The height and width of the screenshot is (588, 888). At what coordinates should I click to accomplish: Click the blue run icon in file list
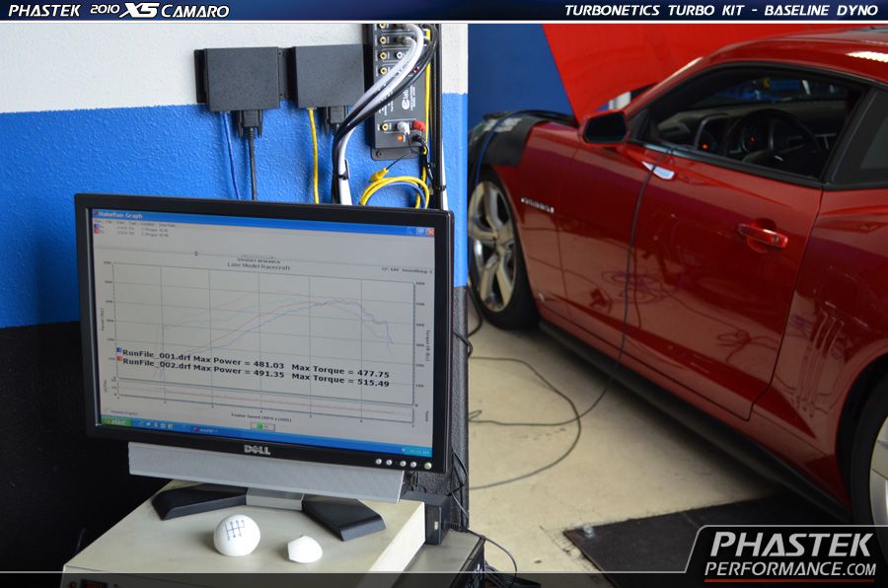[97, 227]
